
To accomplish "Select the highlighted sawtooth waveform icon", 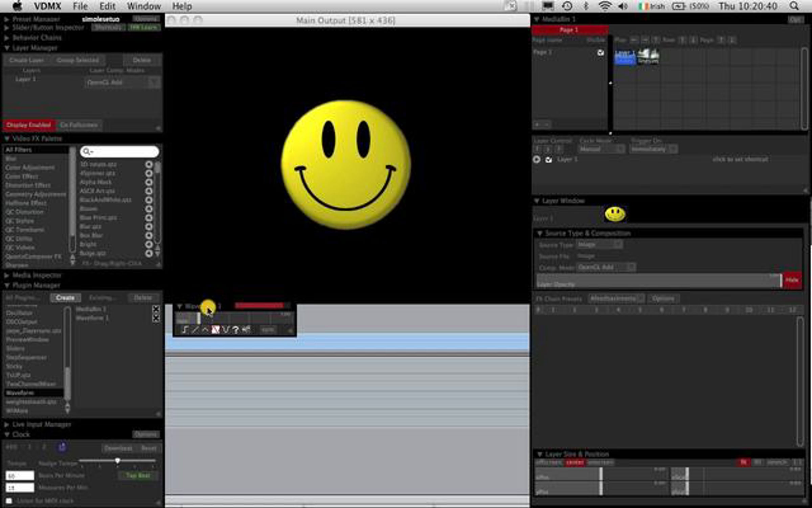I will click(x=216, y=330).
